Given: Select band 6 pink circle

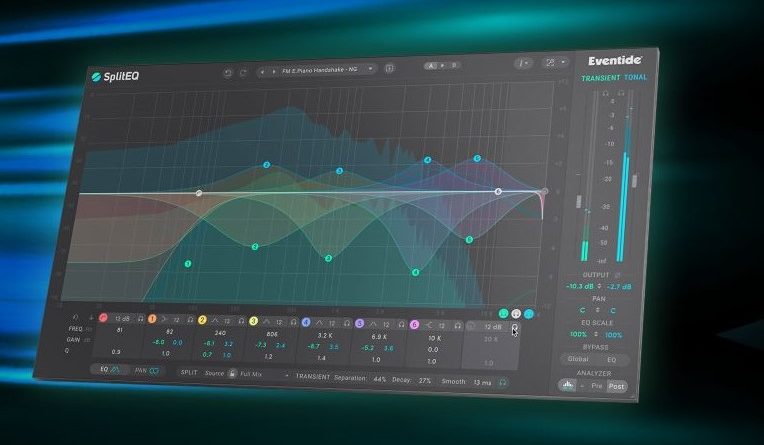Looking at the screenshot, I should tap(414, 325).
